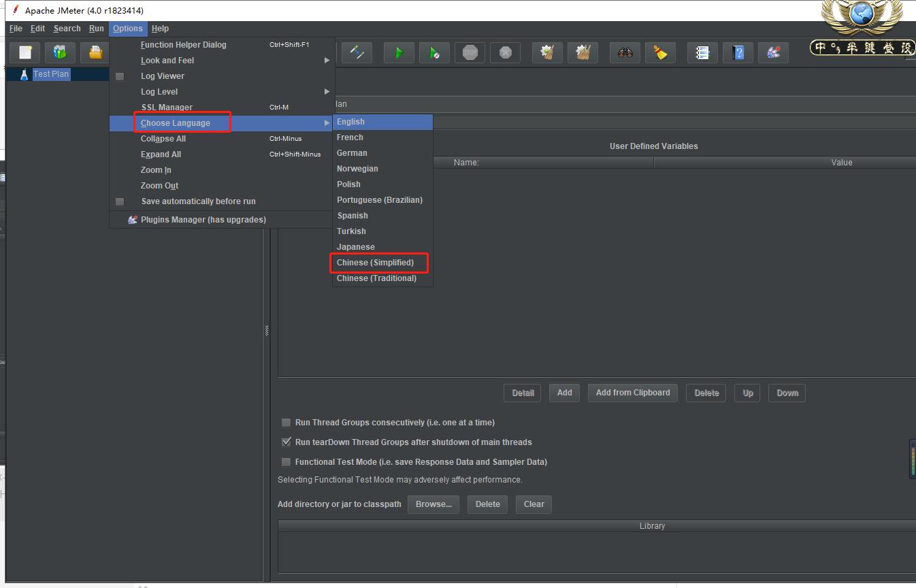Enable Run Thread Groups consecutively checkbox
Image resolution: width=916 pixels, height=588 pixels.
click(287, 423)
